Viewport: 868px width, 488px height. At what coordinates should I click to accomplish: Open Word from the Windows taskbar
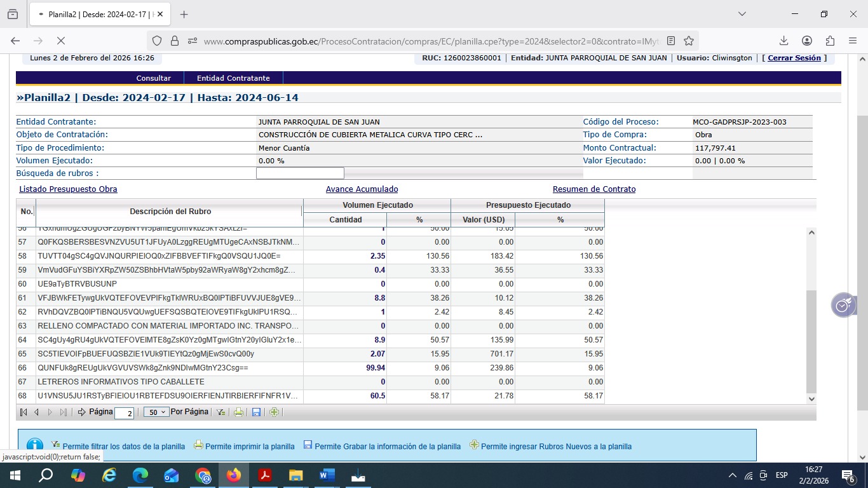pos(327,475)
